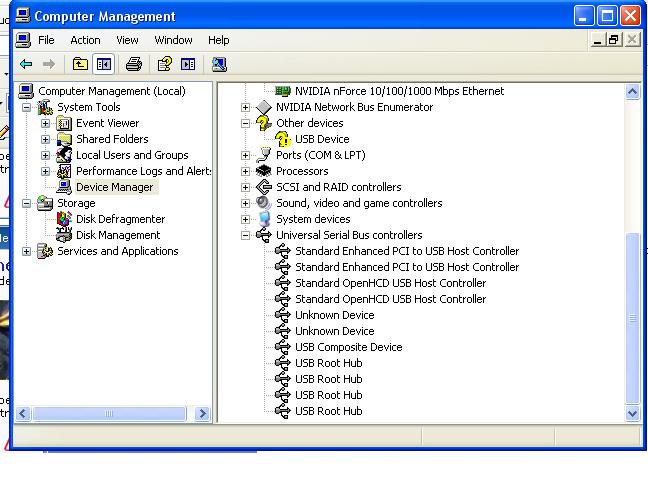648x482 pixels.
Task: Expand the Shared Folders node
Action: pos(45,139)
